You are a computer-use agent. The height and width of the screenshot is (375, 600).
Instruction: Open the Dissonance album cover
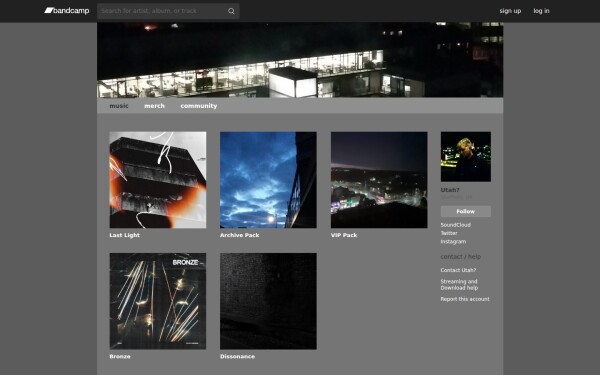(268, 301)
